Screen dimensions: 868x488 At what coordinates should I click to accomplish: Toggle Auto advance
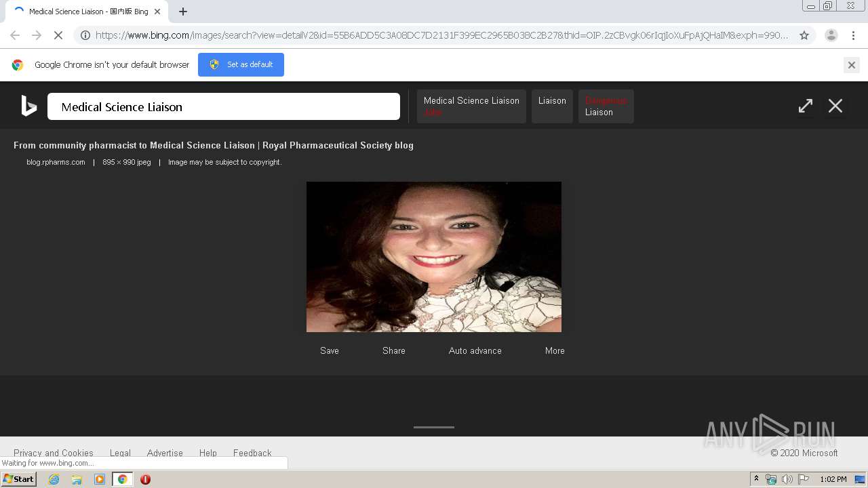click(475, 350)
